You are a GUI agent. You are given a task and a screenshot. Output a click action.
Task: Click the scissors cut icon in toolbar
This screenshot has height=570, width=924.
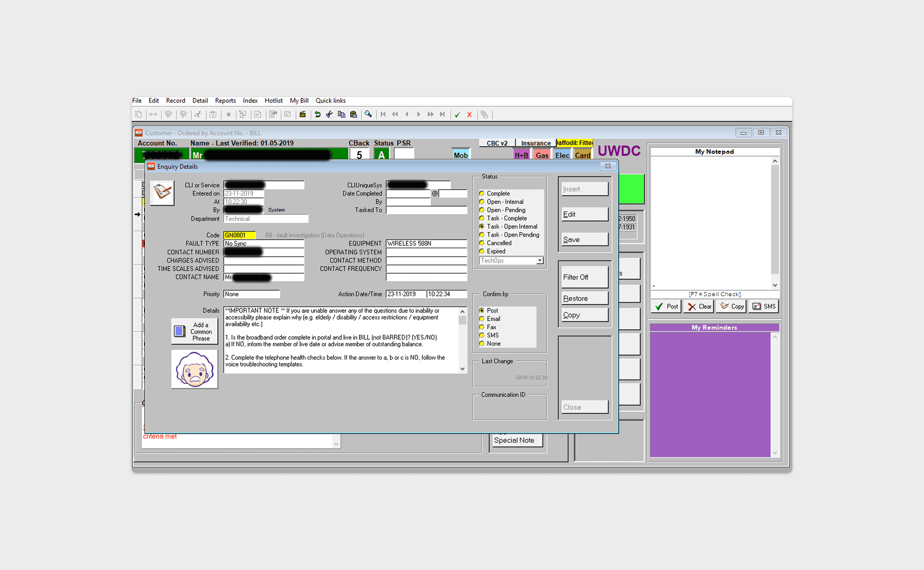pyautogui.click(x=329, y=114)
